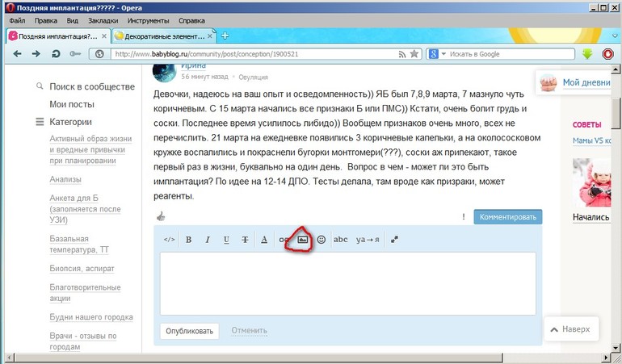Click the insert image icon in editor
The image size is (622, 364).
coord(303,240)
